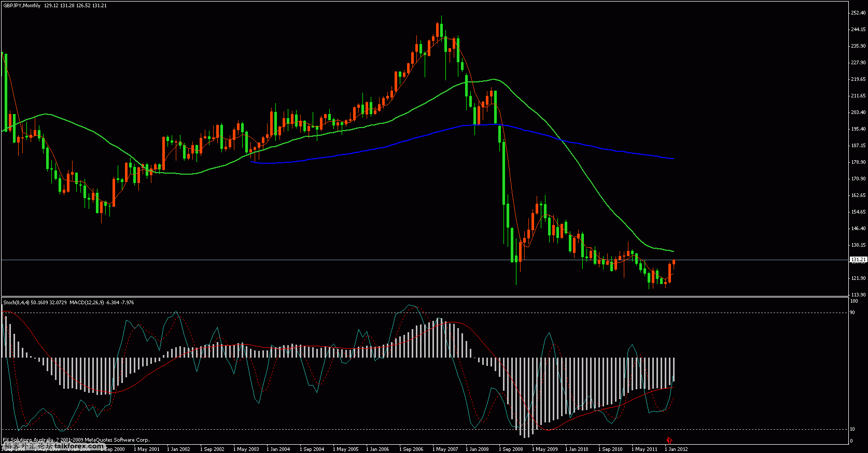Image resolution: width=868 pixels, height=453 pixels.
Task: Click the 1 May 2001 date label
Action: [147, 449]
